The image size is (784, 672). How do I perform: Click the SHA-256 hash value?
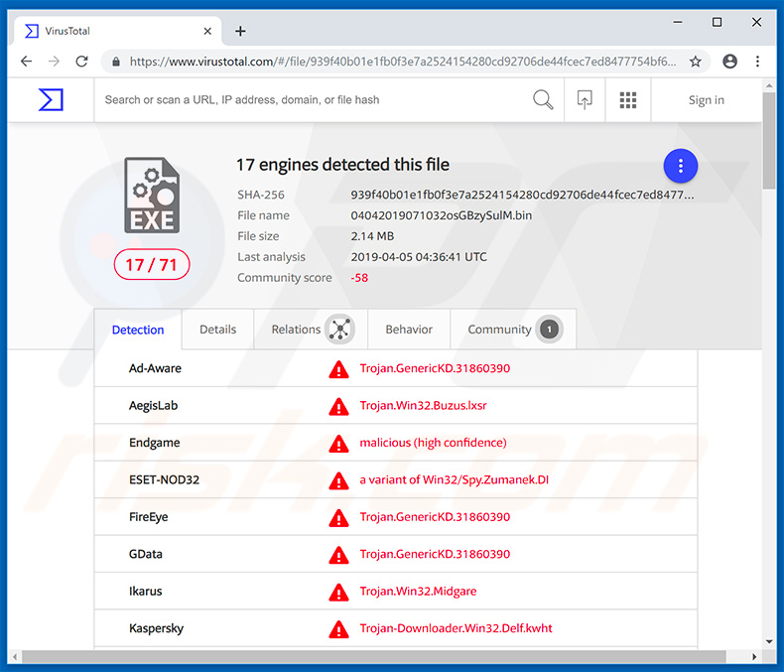click(522, 195)
